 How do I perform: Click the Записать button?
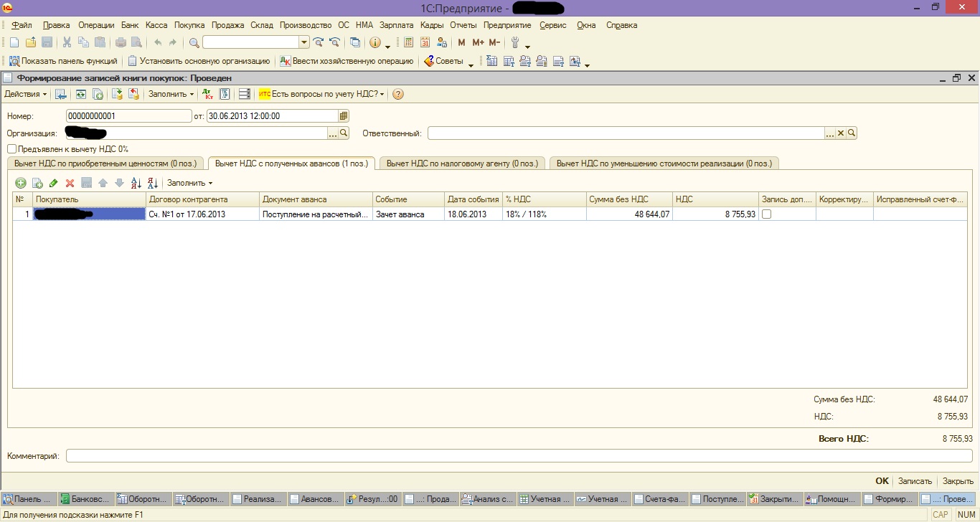tap(915, 481)
